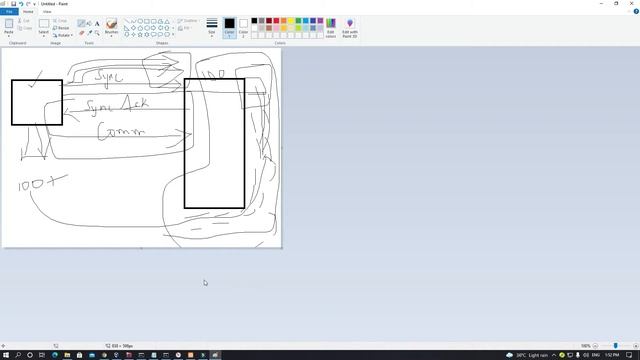Pick the orange palette swatch
Viewport: 640px width, 360px height.
coord(284,20)
